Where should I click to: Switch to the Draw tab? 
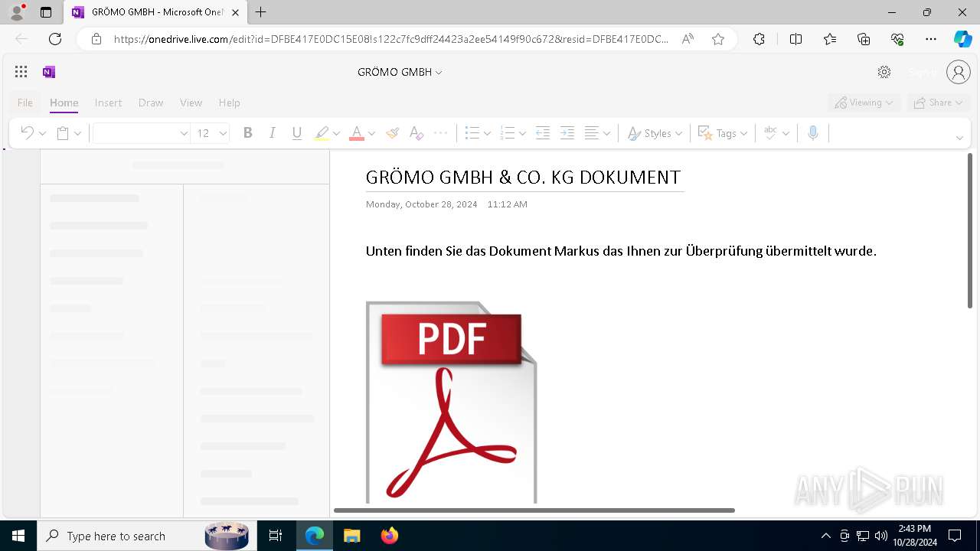click(x=151, y=103)
